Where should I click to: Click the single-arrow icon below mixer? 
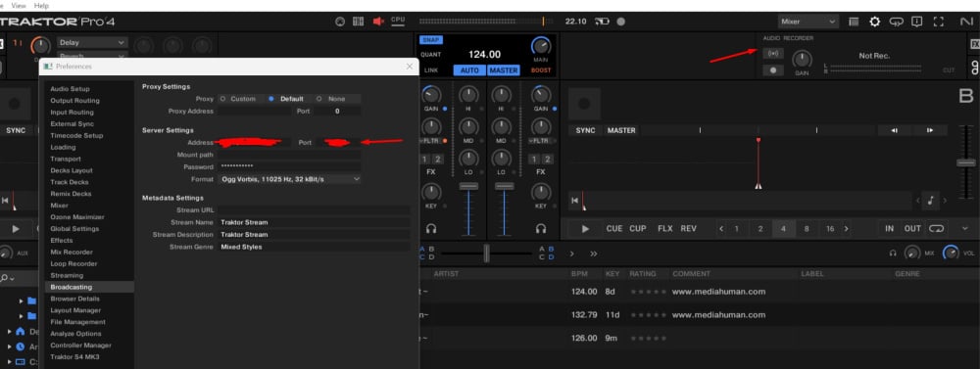coord(572,254)
